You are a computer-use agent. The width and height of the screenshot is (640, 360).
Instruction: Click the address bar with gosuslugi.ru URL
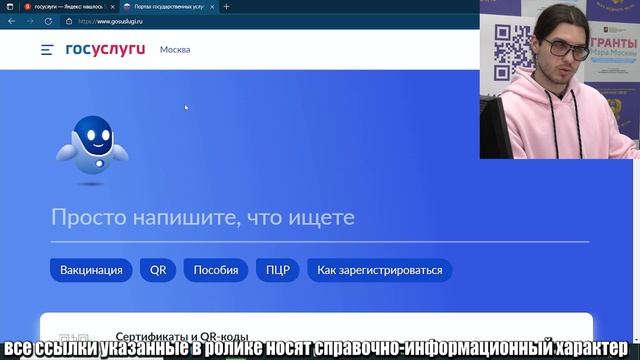pos(269,21)
